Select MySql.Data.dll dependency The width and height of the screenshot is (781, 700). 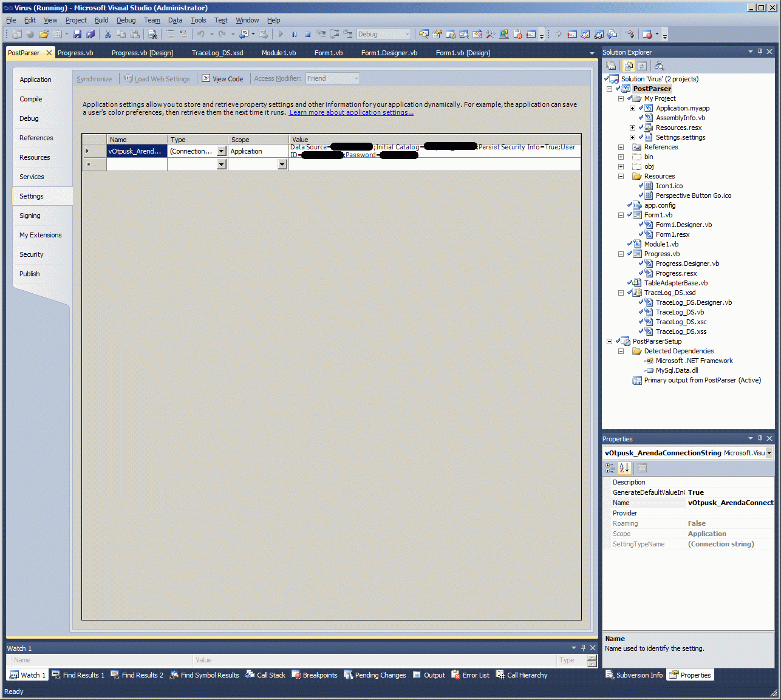click(677, 370)
